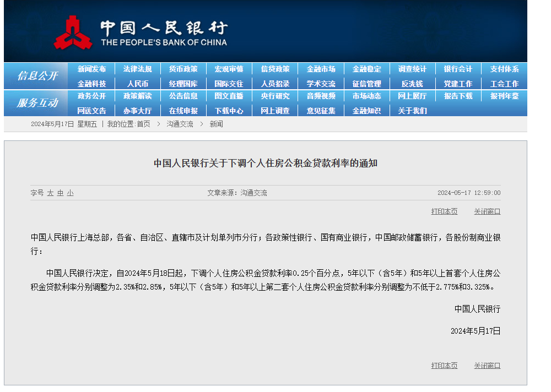The height and width of the screenshot is (392, 551).
Task: Set font size to medium (中)
Action: 60,193
